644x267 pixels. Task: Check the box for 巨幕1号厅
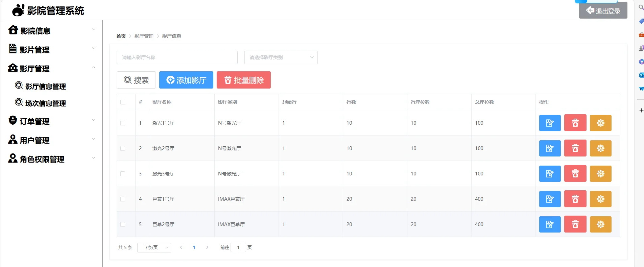coord(123,199)
